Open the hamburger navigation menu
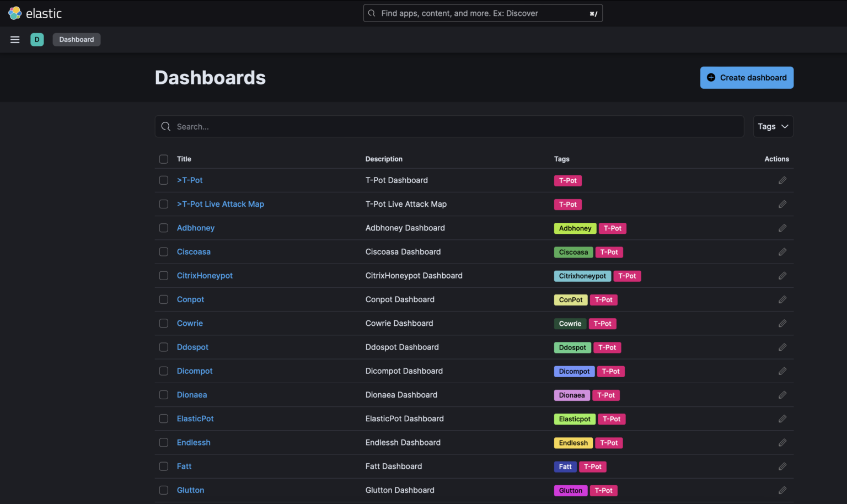 coord(15,40)
